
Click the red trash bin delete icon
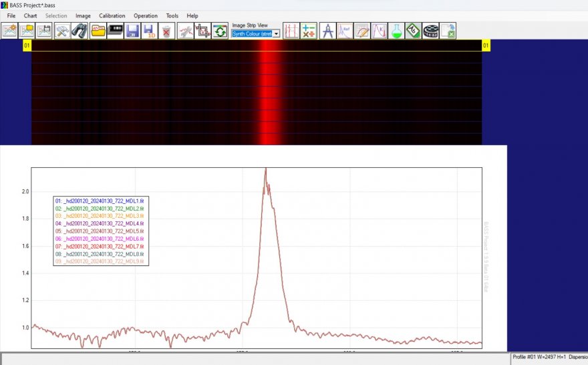167,31
